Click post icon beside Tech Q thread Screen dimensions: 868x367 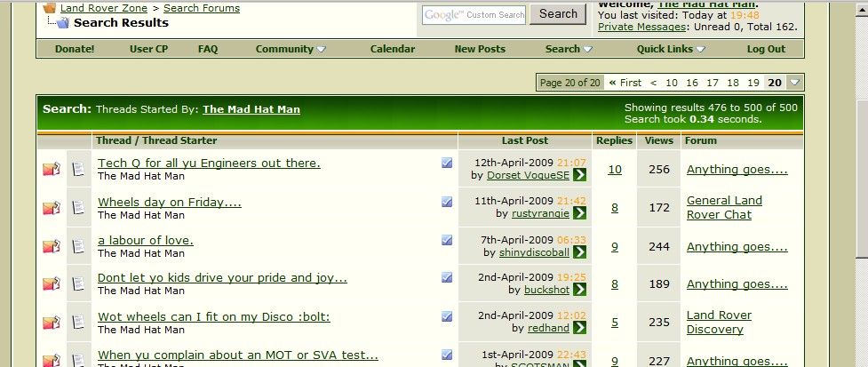click(78, 169)
